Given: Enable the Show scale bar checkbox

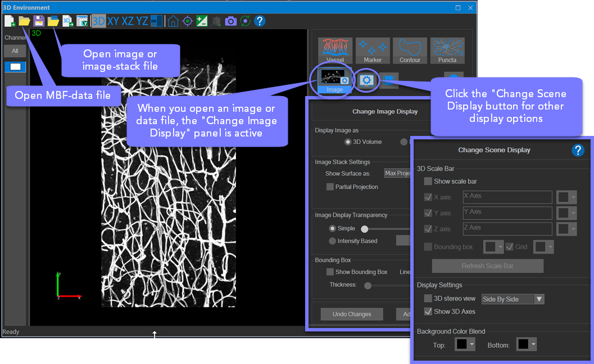Looking at the screenshot, I should click(x=428, y=181).
